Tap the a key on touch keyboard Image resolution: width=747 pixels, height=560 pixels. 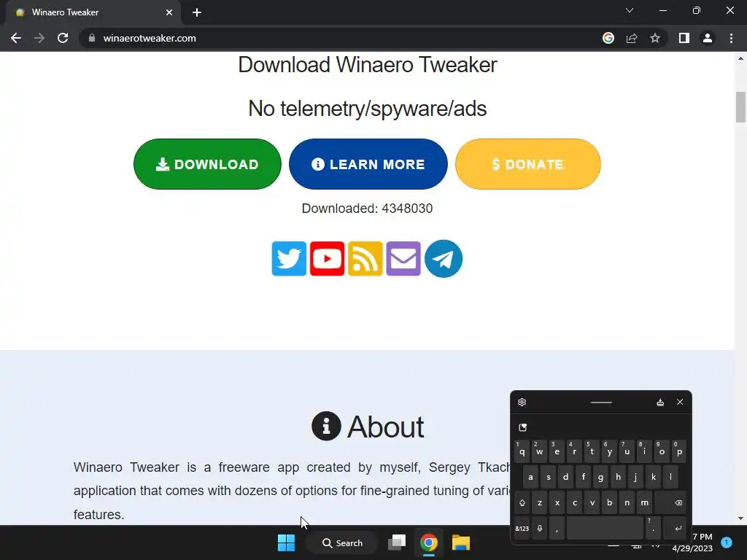(x=531, y=477)
